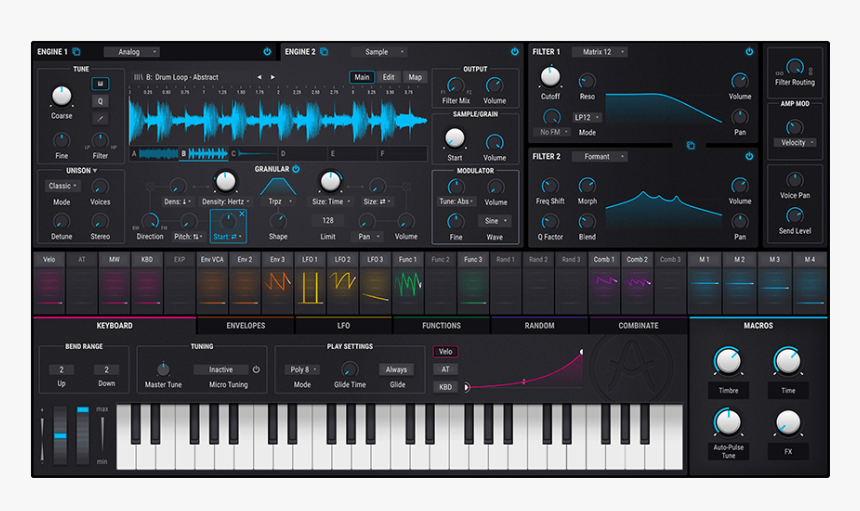The image size is (860, 511).
Task: Toggle Filter 1 power button
Action: (749, 52)
